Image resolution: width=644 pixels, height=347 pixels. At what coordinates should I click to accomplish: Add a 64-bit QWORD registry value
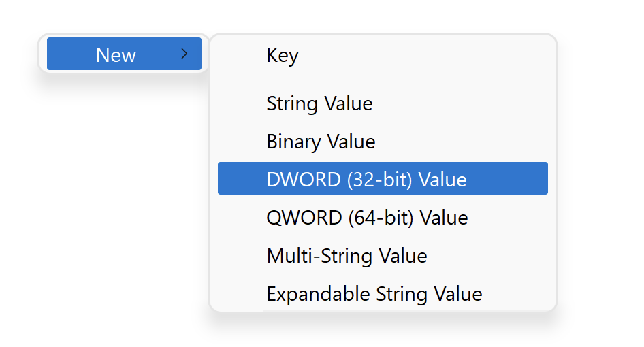point(367,218)
